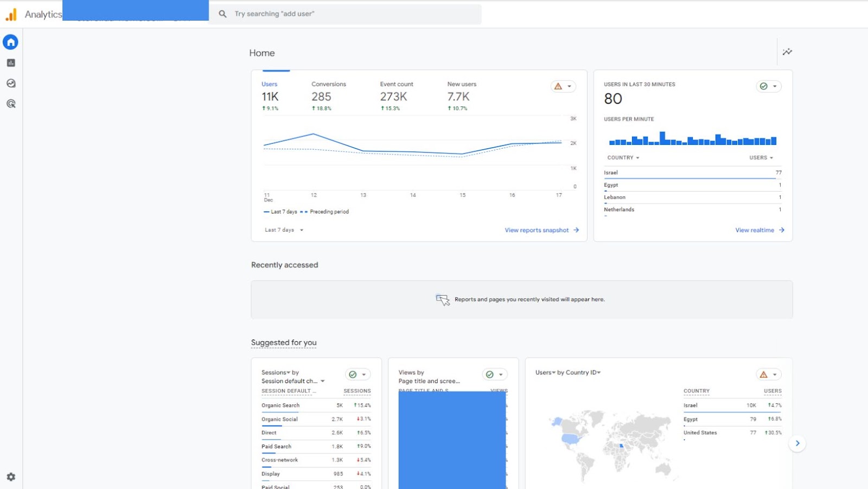Select the Event count metric tab
Screen dimensions: 868x489
point(397,96)
